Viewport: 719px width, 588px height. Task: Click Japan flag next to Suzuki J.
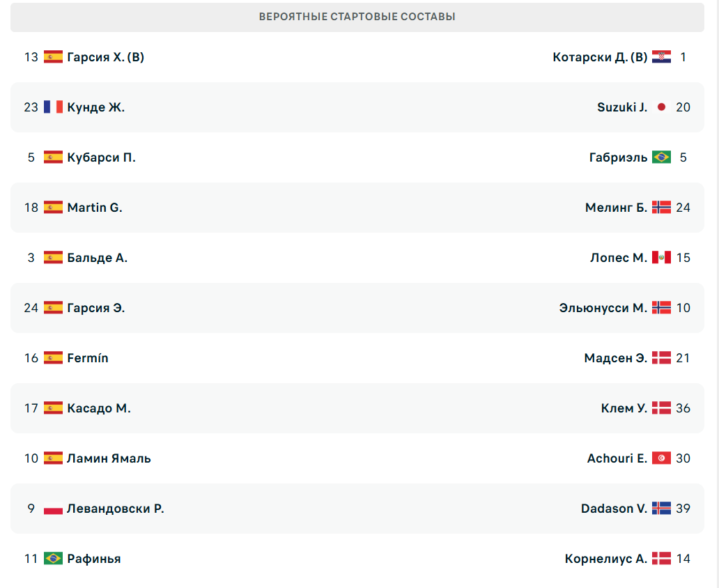click(661, 107)
